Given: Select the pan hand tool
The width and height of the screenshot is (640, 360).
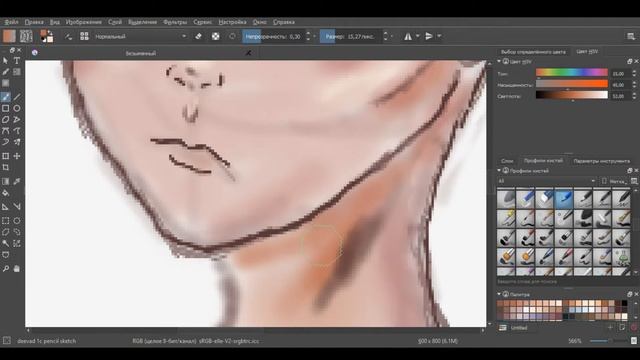Looking at the screenshot, I should coord(17,269).
